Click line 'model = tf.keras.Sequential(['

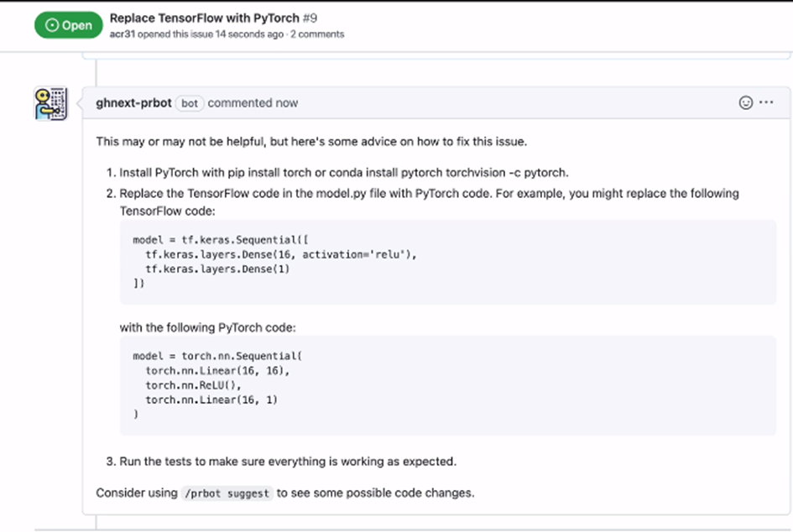tap(221, 240)
